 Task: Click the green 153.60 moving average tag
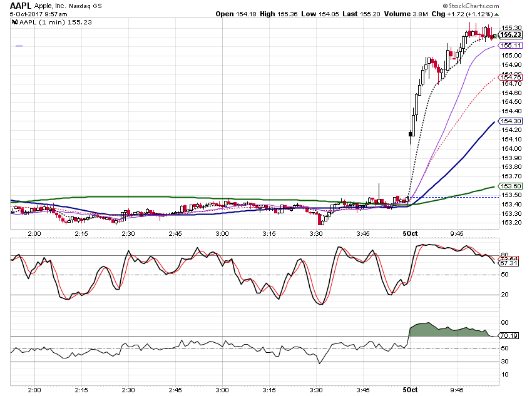511,186
